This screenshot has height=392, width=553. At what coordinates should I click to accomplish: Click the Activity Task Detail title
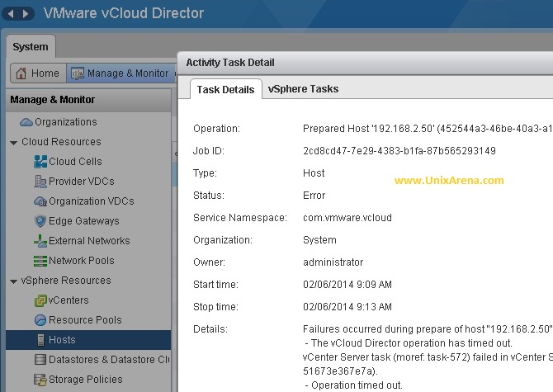230,63
